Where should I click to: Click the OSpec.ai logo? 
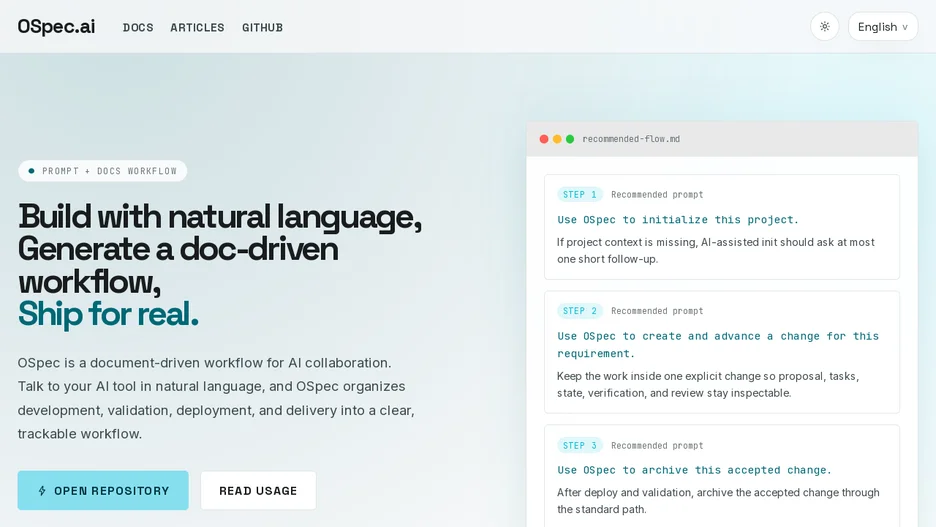click(56, 26)
